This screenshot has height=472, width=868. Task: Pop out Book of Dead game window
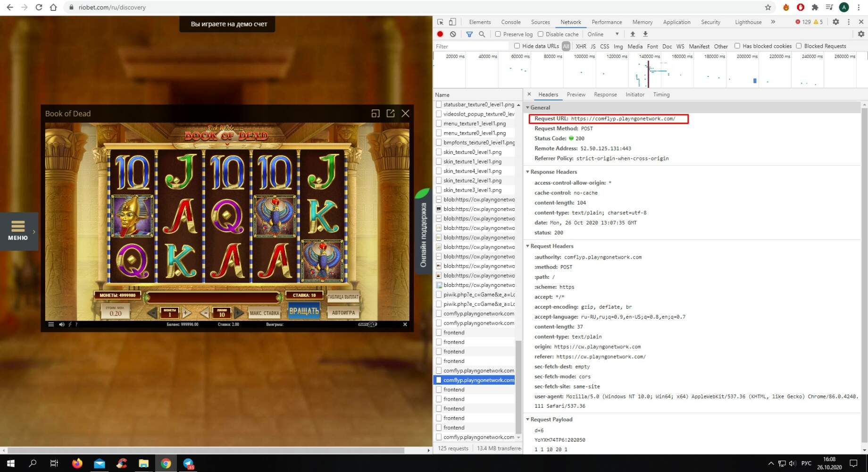coord(391,113)
